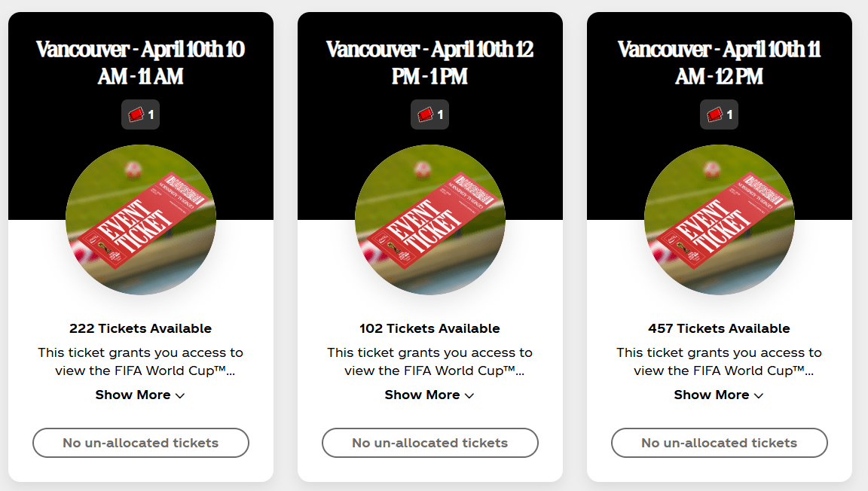Viewport: 868px width, 491px height.
Task: Expand Show More on the 11 AM - 12 PM card
Action: click(x=719, y=395)
